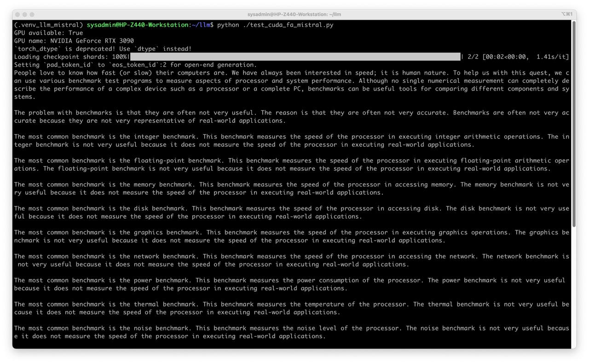This screenshot has width=589, height=364.
Task: Click the 'GPU available: True' output line
Action: (x=48, y=33)
